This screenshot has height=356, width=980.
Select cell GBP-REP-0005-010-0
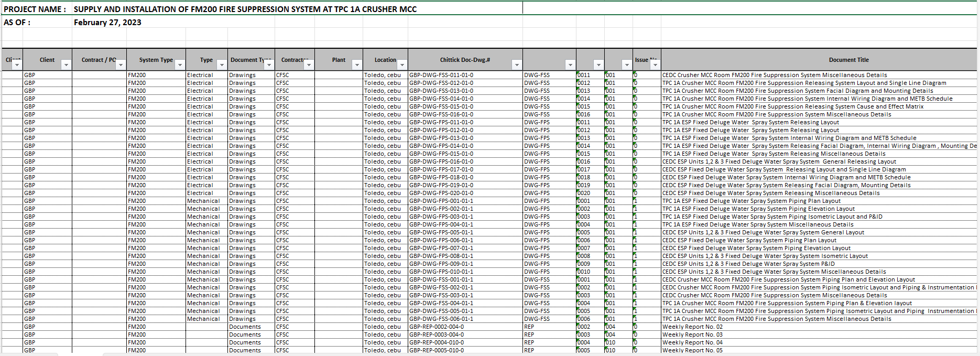[465, 350]
